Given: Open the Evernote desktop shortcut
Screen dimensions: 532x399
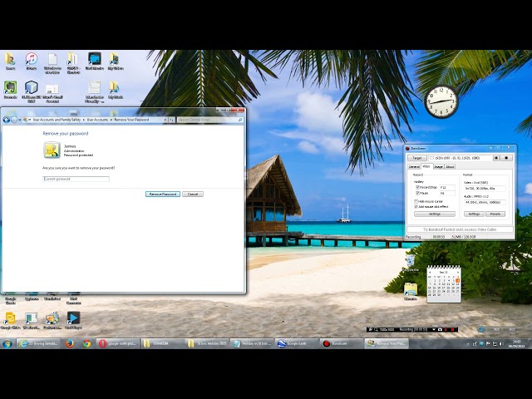Looking at the screenshot, I should pyautogui.click(x=11, y=90).
